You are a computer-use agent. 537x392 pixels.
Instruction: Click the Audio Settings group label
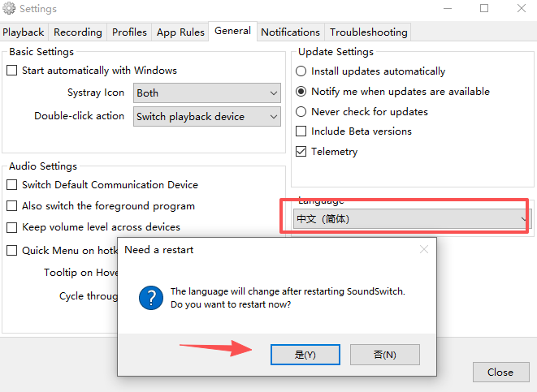pos(43,166)
